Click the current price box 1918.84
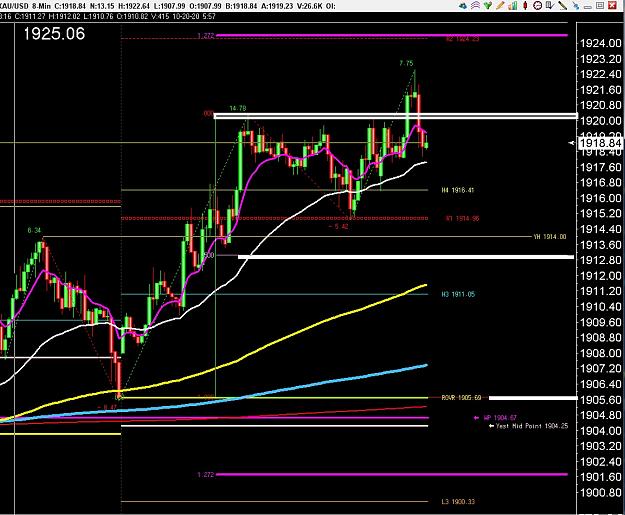The width and height of the screenshot is (625, 515). [600, 143]
